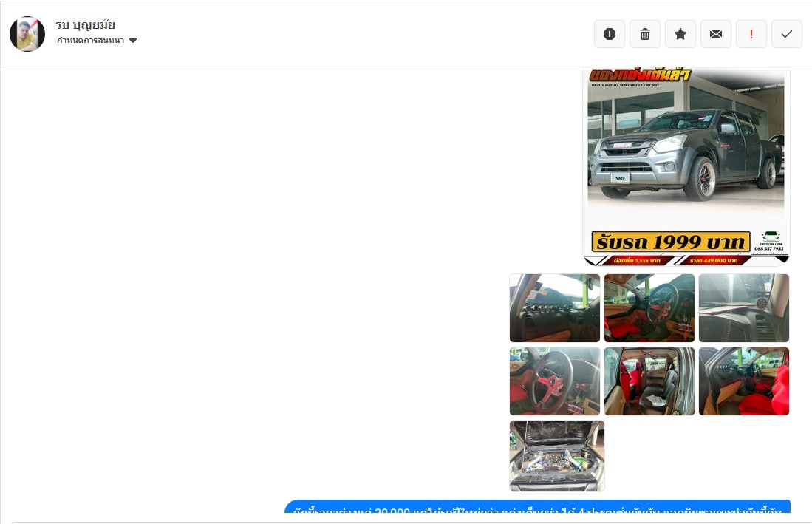Star this conversation for follow up
The height and width of the screenshot is (524, 812).
coord(680,34)
